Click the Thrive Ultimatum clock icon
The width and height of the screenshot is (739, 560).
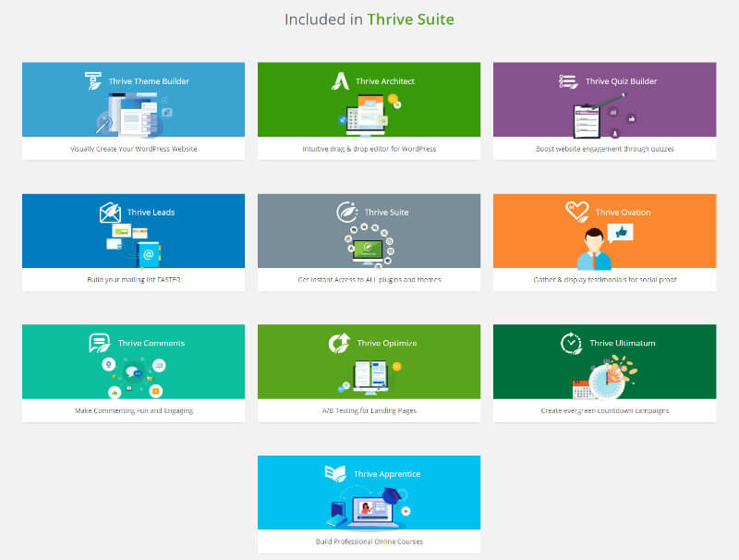pyautogui.click(x=572, y=343)
